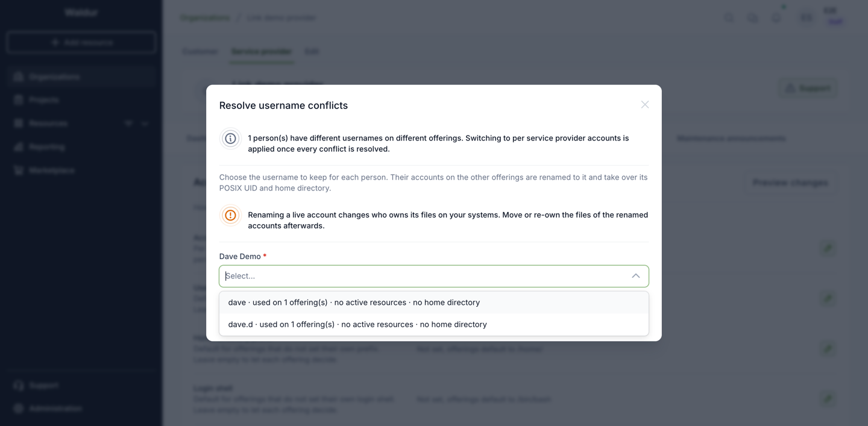Close the Resolve username conflicts dialog

pyautogui.click(x=645, y=105)
